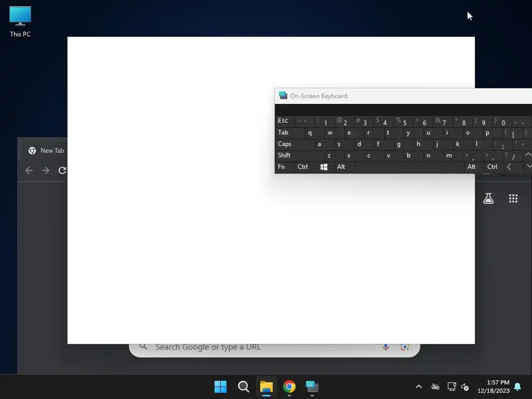The image size is (532, 399).
Task: Open taskbar Search magnifier
Action: (x=243, y=387)
